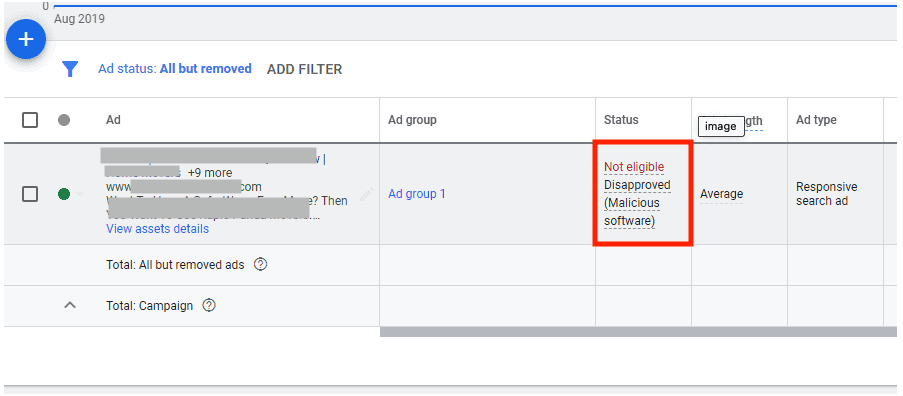
Task: Open the View assets details link
Action: coord(157,229)
